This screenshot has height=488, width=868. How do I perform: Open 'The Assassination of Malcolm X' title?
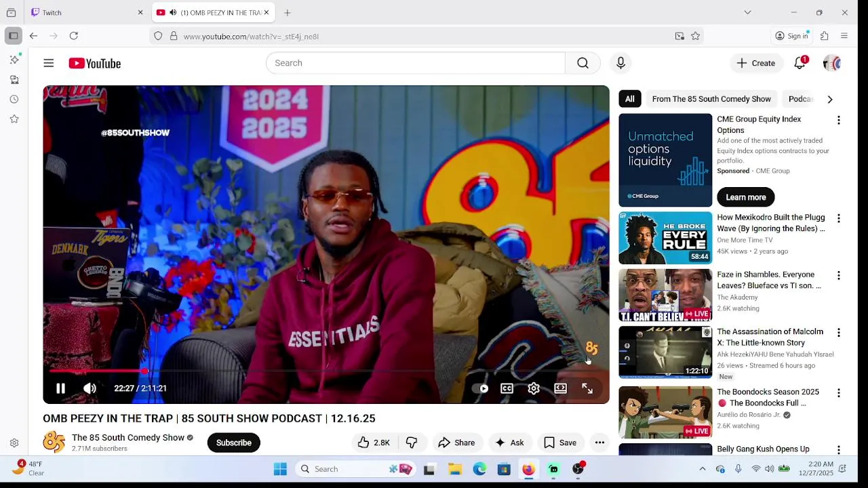click(x=770, y=337)
